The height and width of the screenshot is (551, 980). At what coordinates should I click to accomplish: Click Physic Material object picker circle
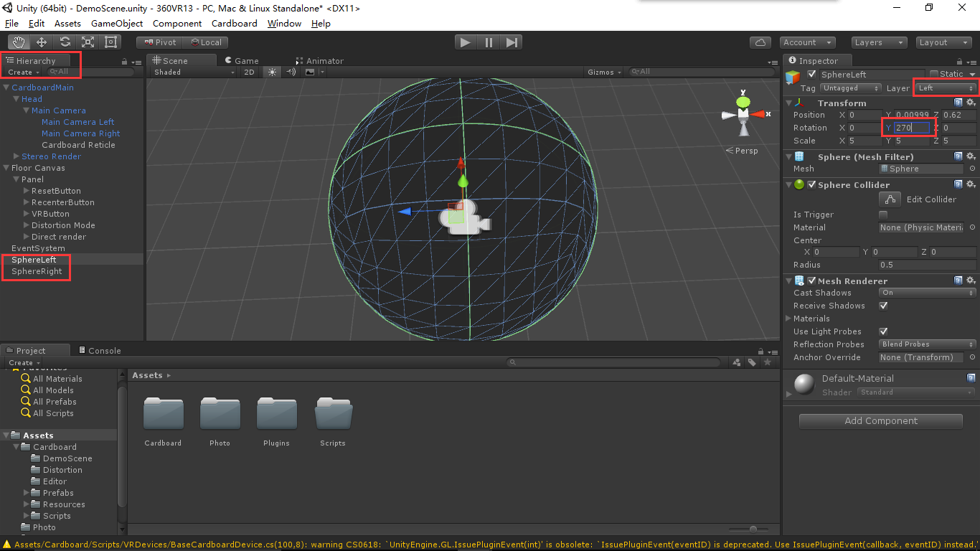coord(972,227)
